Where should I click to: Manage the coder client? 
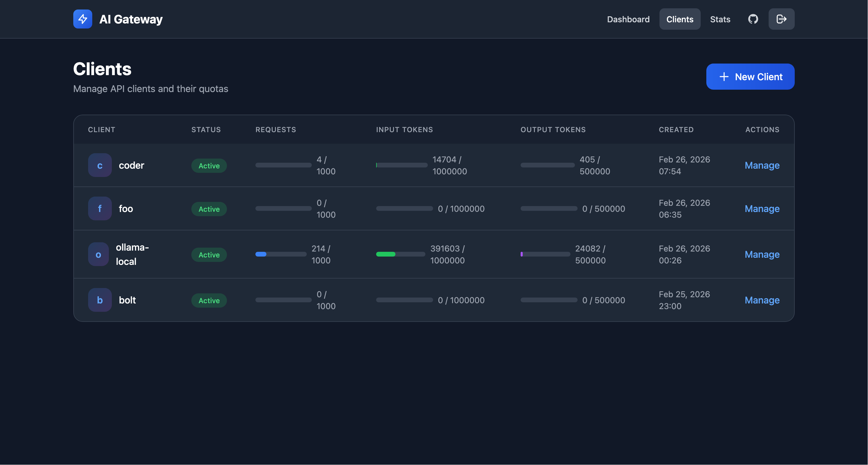coord(762,165)
